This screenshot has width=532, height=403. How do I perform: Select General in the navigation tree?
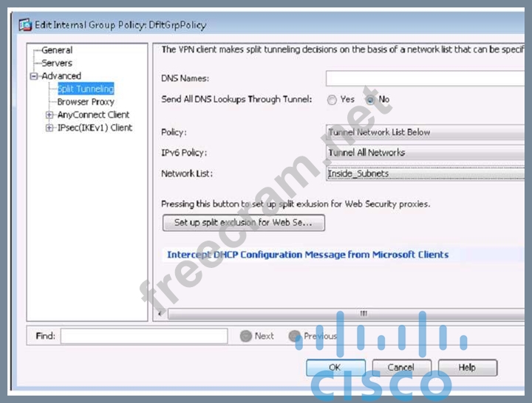click(57, 50)
